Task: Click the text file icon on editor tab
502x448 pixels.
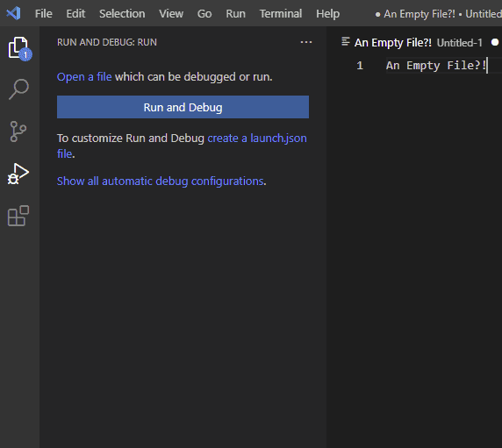Action: coord(346,42)
